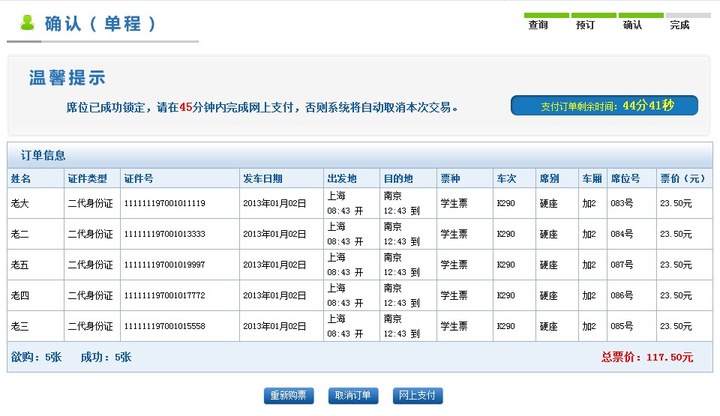Click price 23.50元 in 老三's row
Image resolution: width=720 pixels, height=416 pixels.
coord(676,326)
